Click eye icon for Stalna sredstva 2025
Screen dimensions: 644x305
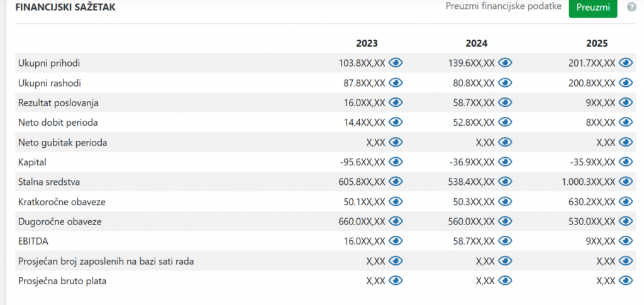(626, 182)
